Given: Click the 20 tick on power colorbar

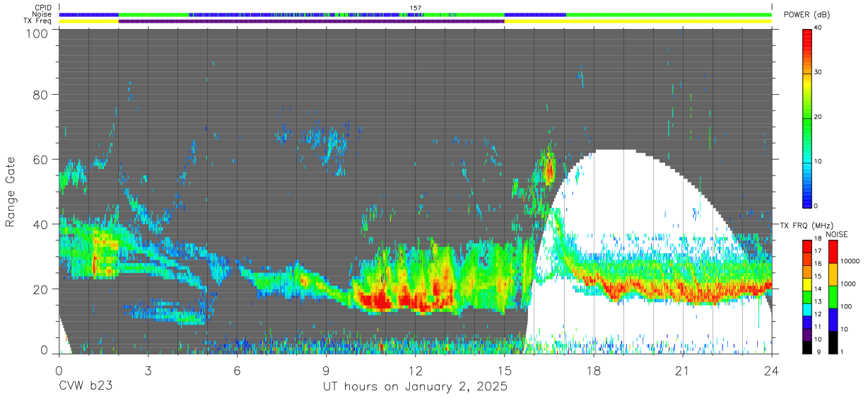Looking at the screenshot, I should (818, 117).
